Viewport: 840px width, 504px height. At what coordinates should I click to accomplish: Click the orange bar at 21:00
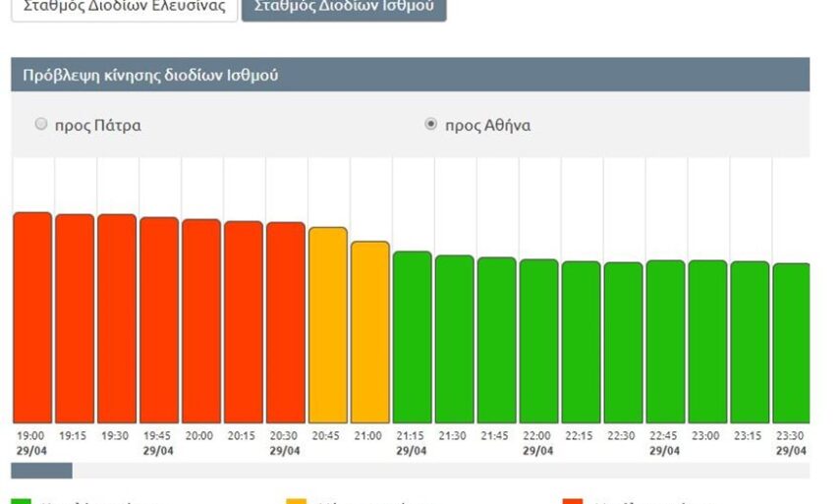[x=370, y=332]
